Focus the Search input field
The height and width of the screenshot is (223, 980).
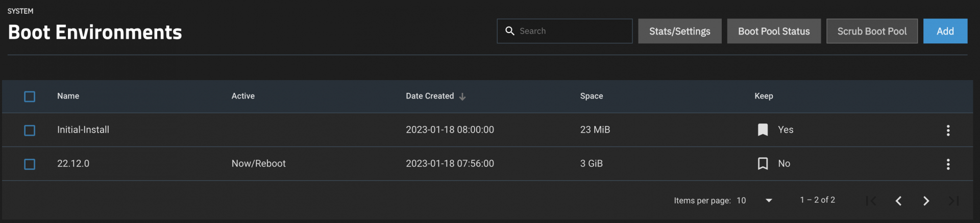(x=565, y=31)
